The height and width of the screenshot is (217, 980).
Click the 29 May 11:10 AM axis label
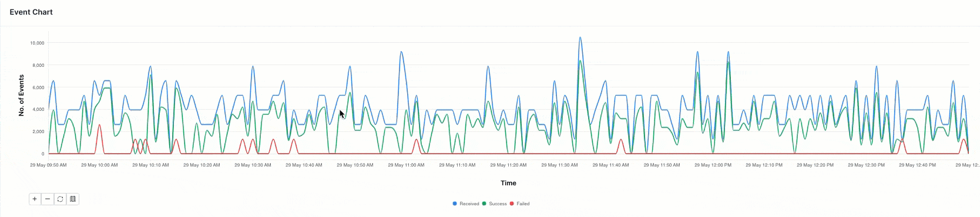click(x=457, y=165)
